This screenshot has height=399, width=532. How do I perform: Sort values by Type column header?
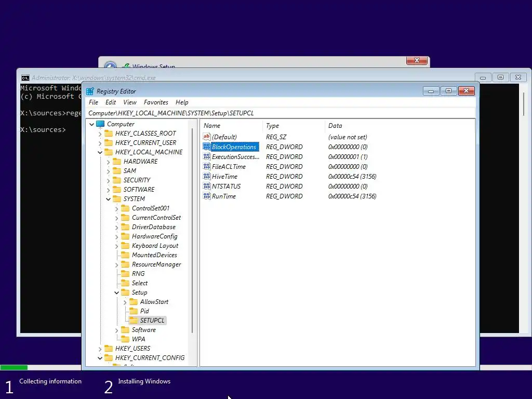coord(294,126)
